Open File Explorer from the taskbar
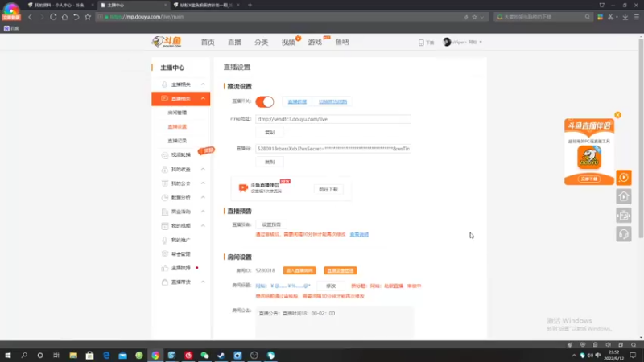The height and width of the screenshot is (362, 644). click(x=73, y=355)
